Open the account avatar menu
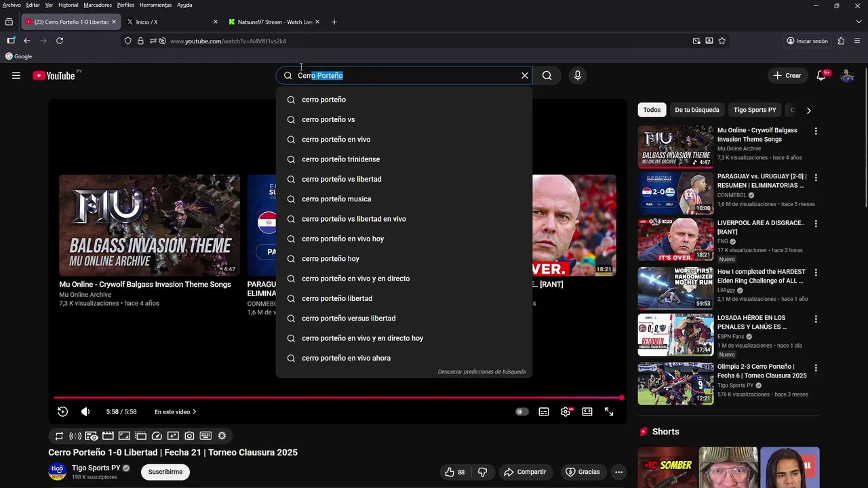The image size is (868, 488). coord(847,75)
